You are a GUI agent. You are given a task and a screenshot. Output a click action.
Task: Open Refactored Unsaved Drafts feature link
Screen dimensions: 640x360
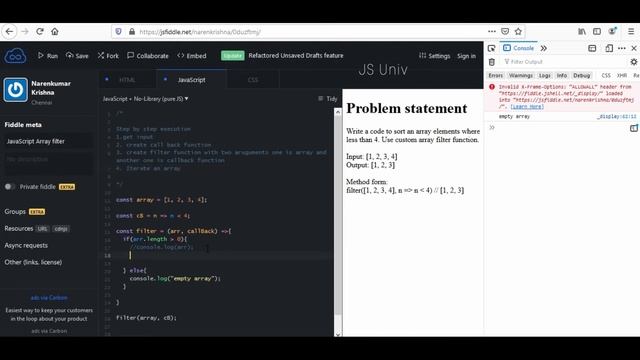pos(296,56)
